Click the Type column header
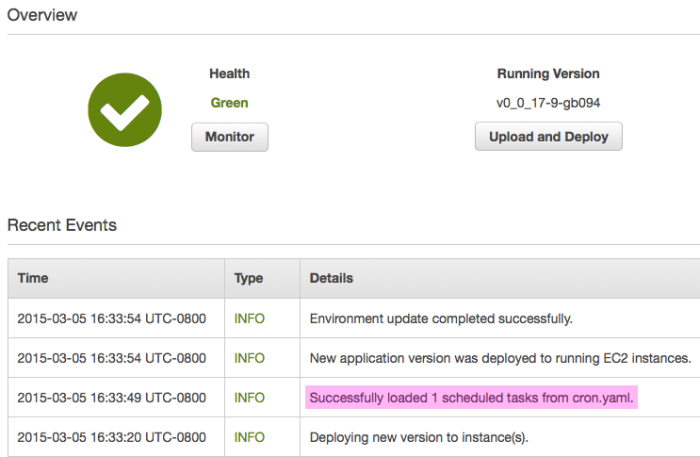The width and height of the screenshot is (700, 457). 249,278
